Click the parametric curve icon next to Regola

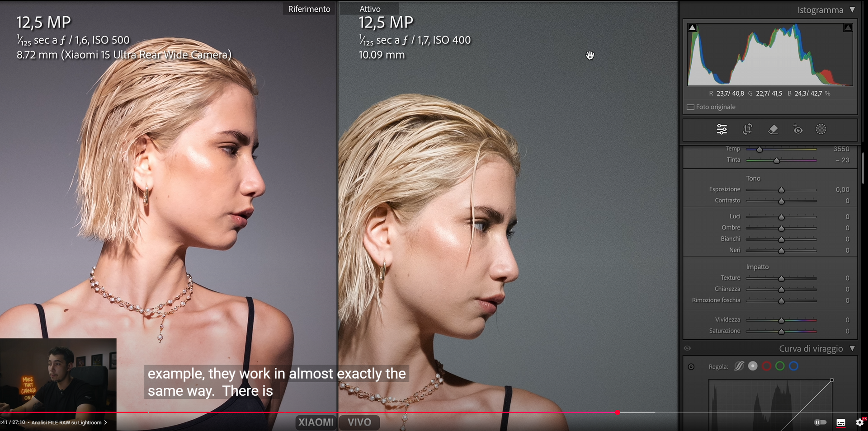(x=739, y=366)
